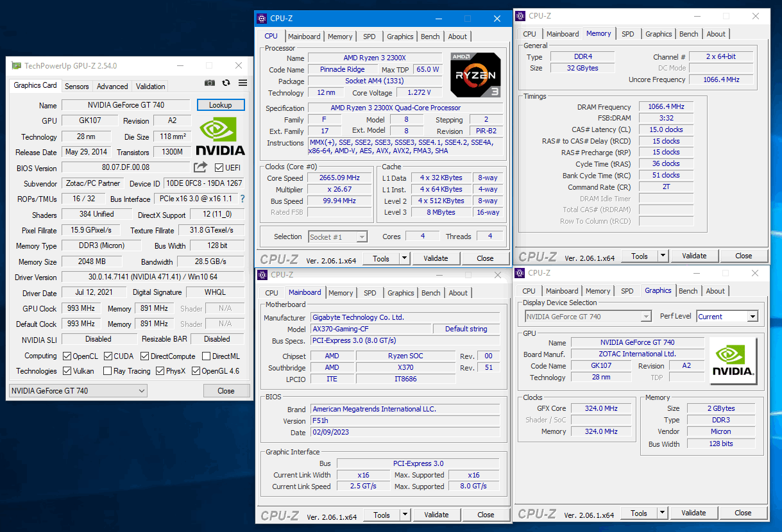Viewport: 782px width, 532px height.
Task: Open the GPU-Z hamburger menu icon
Action: click(x=242, y=83)
